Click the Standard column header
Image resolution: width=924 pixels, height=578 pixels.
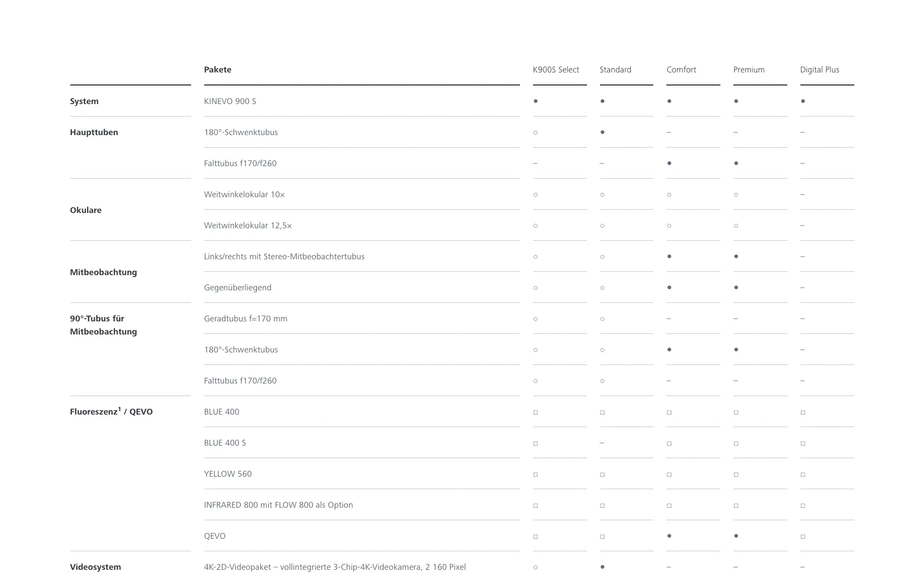pos(615,70)
